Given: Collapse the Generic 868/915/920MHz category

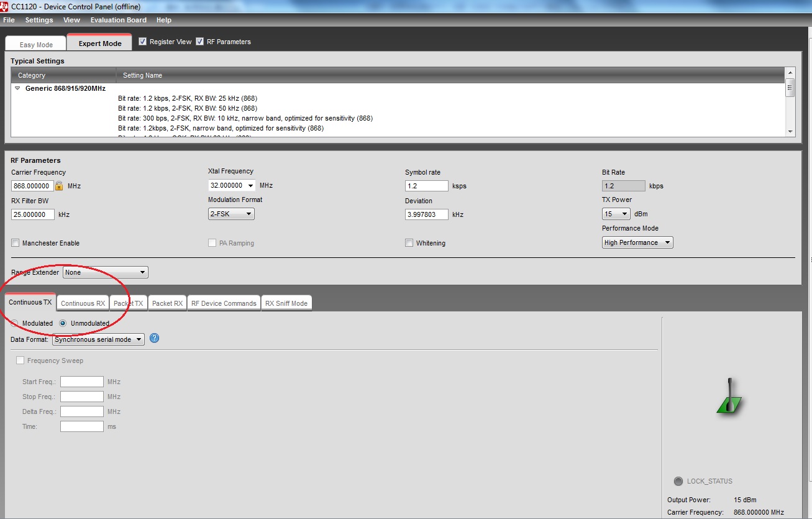Looking at the screenshot, I should tap(17, 88).
